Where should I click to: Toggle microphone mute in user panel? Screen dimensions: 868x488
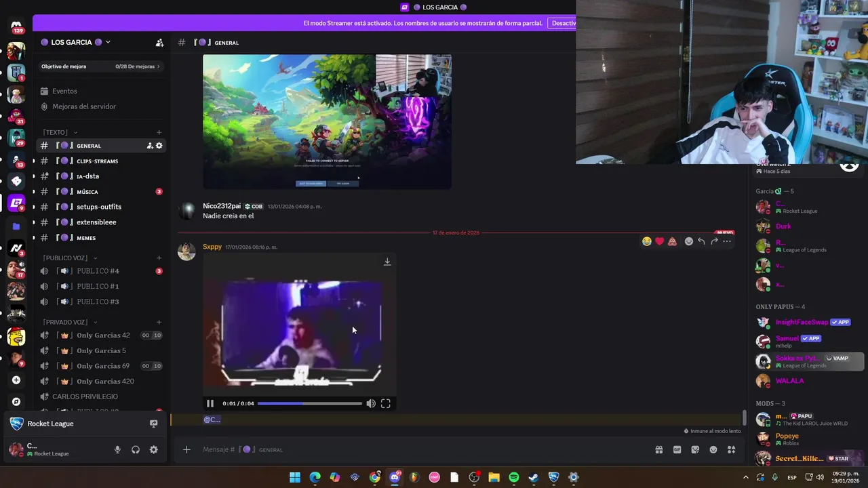[117, 449]
